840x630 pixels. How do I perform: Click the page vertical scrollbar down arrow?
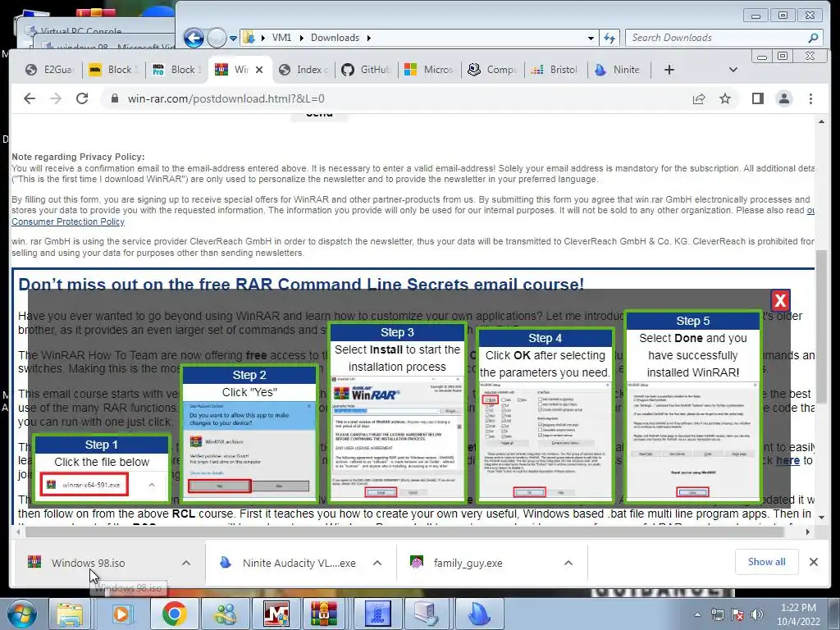(821, 517)
